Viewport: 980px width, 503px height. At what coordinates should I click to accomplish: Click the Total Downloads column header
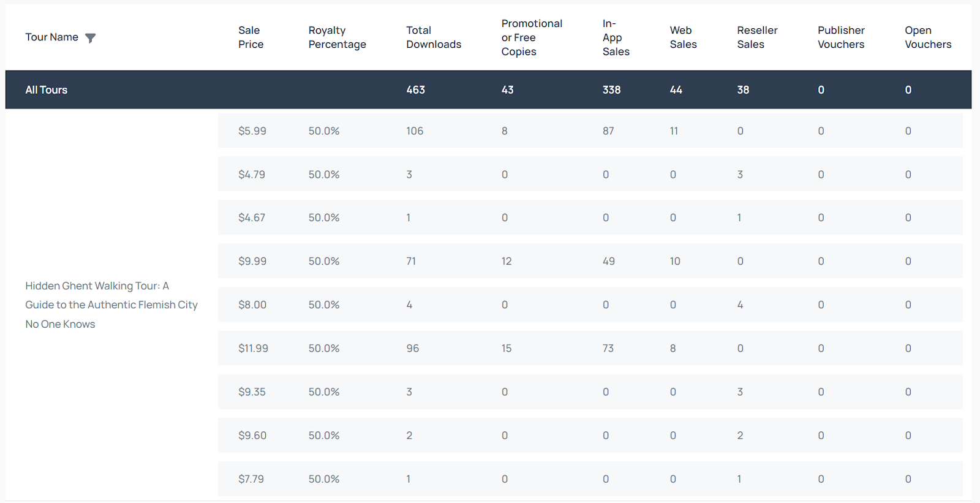433,37
